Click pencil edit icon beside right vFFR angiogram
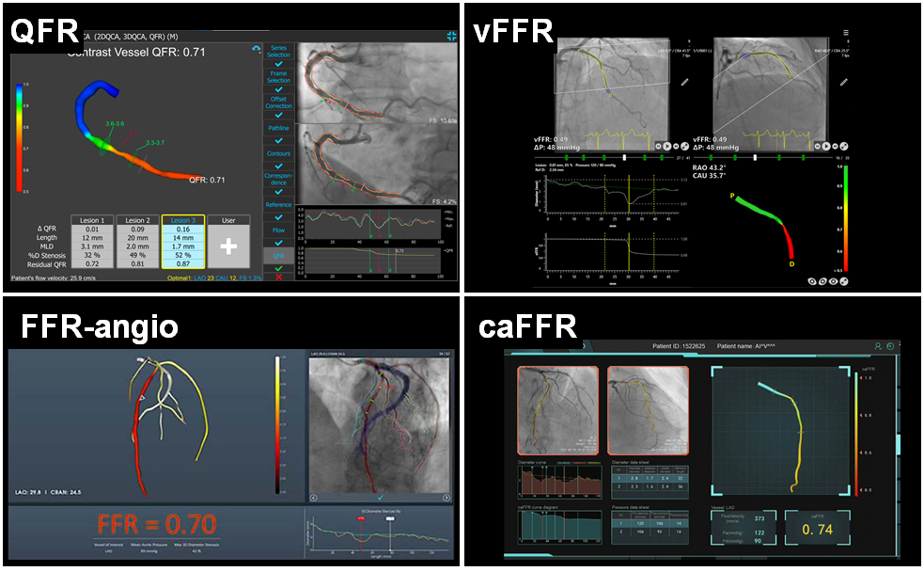 pyautogui.click(x=845, y=83)
